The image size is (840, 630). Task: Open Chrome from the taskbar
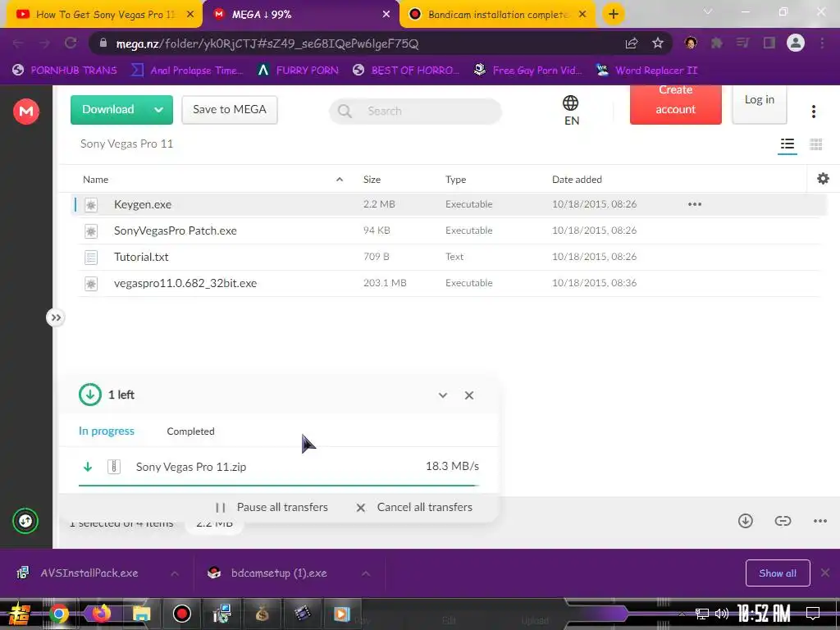tap(58, 614)
